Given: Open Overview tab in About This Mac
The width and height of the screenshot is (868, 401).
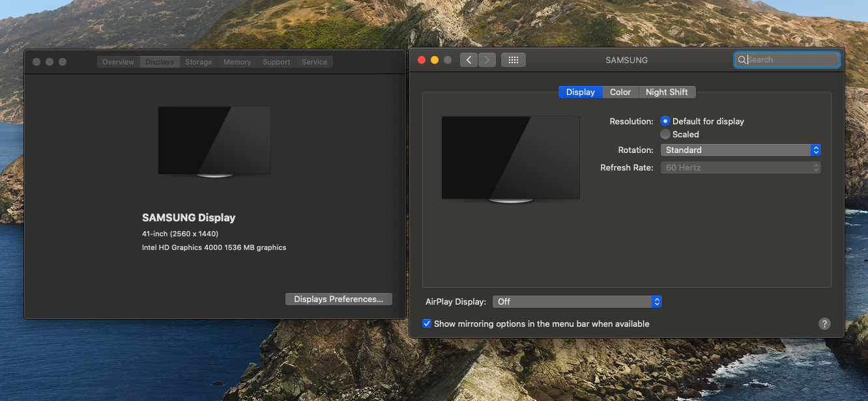Looking at the screenshot, I should click(x=118, y=62).
